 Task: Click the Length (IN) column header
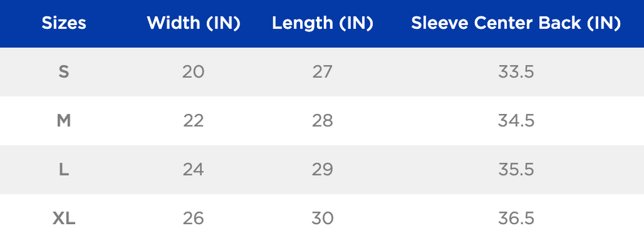(323, 23)
